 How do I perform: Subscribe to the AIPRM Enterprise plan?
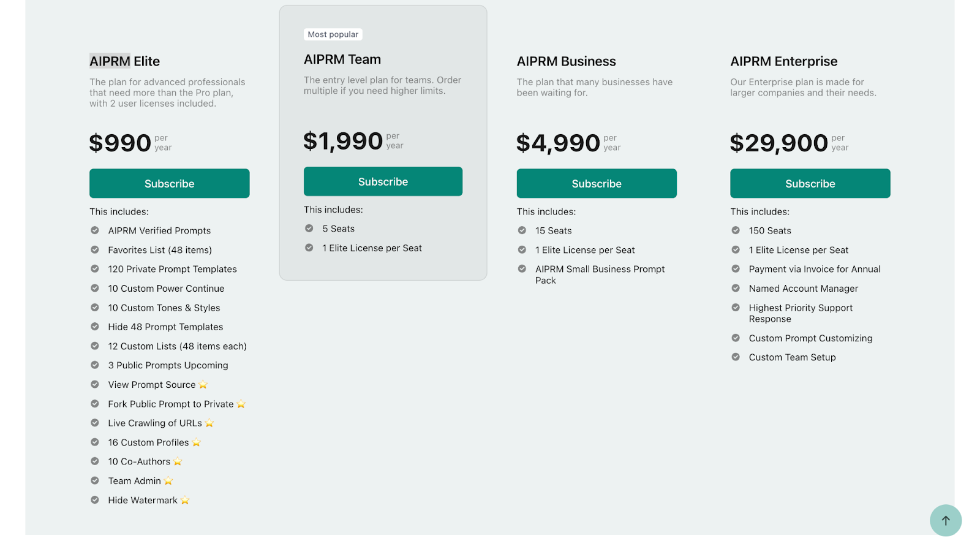810,183
